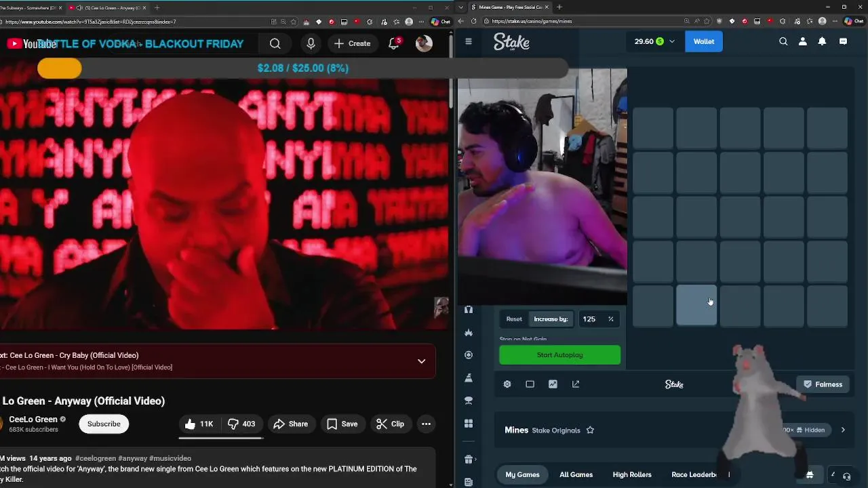This screenshot has width=868, height=488.
Task: Open the YouTube account avatar menu
Action: [x=424, y=43]
